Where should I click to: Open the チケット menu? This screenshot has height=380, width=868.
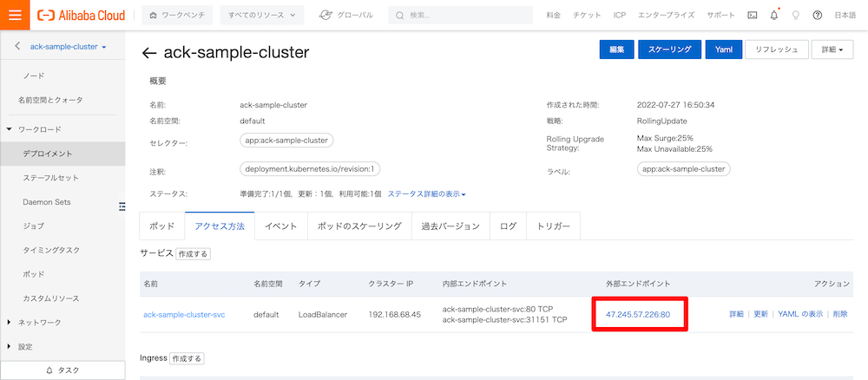[x=587, y=16]
